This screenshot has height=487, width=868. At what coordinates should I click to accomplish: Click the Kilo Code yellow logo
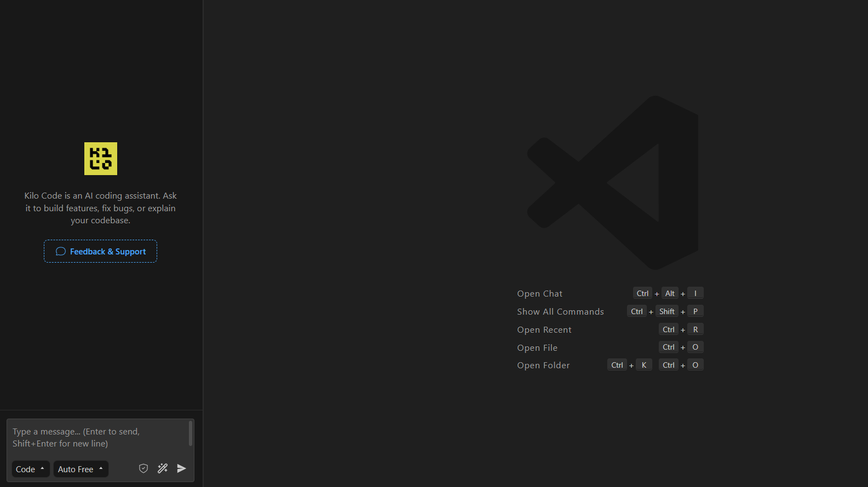[101, 159]
